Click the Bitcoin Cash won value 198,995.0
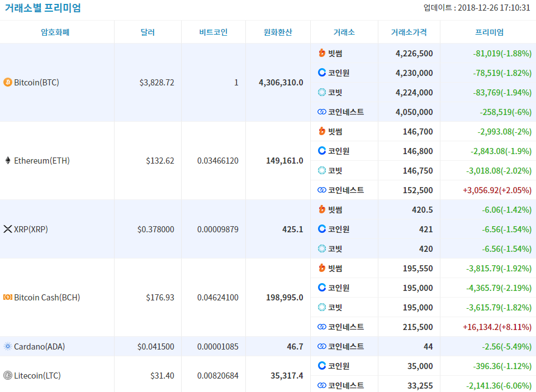536x392 pixels. [284, 298]
